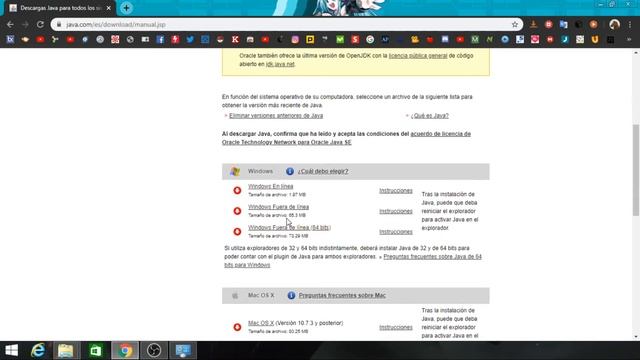Screen dimensions: 640x360
Task: Reload the page with the refresh icon
Action: point(40,24)
